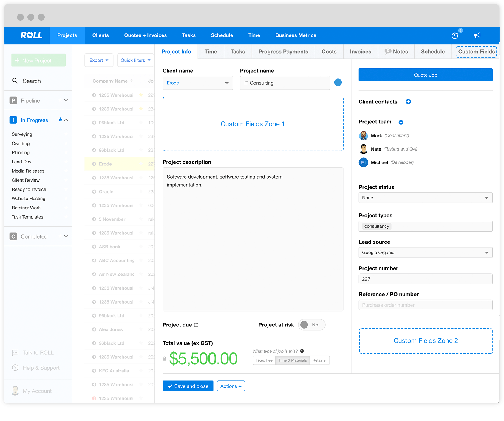Open the Ready to Invoice stage
504x421 pixels.
click(29, 189)
